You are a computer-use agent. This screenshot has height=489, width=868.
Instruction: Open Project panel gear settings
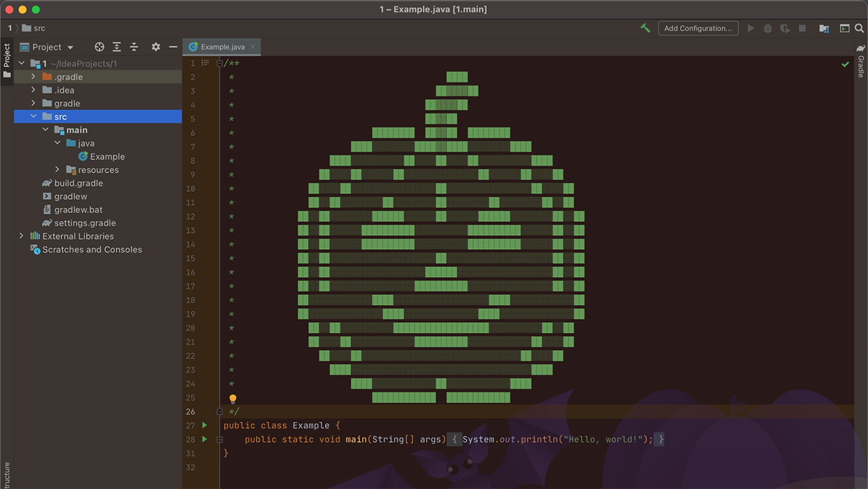point(156,47)
